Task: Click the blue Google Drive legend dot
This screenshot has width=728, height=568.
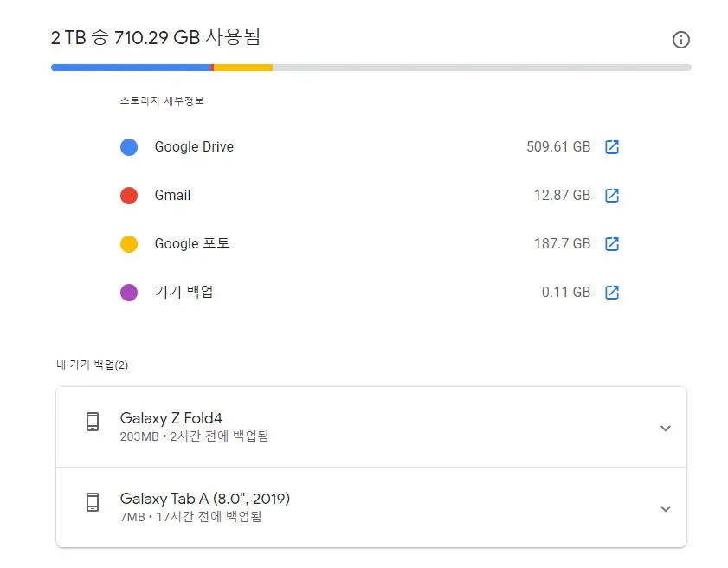Action: point(128,147)
